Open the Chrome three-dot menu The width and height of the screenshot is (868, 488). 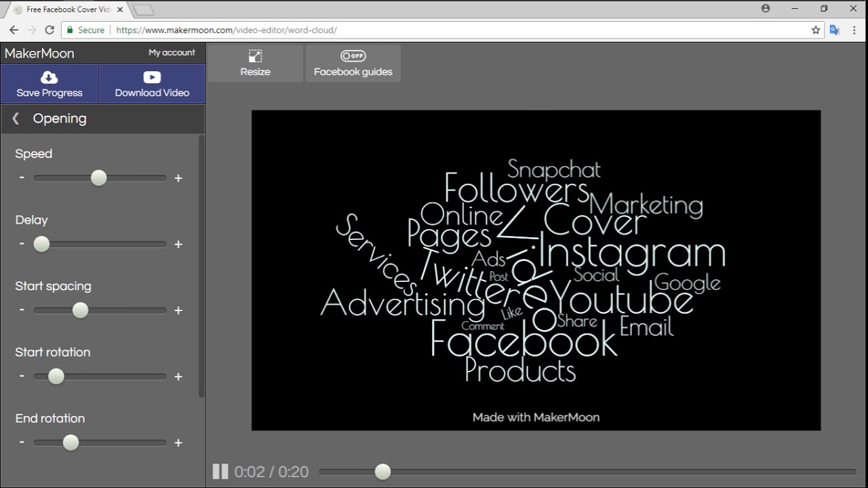tap(855, 30)
